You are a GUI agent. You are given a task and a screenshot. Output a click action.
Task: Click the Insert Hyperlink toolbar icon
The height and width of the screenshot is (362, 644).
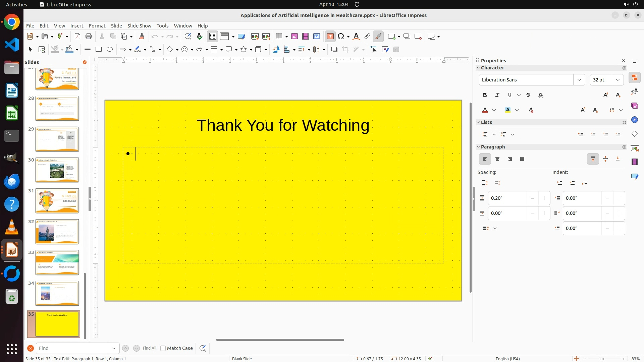click(x=367, y=37)
